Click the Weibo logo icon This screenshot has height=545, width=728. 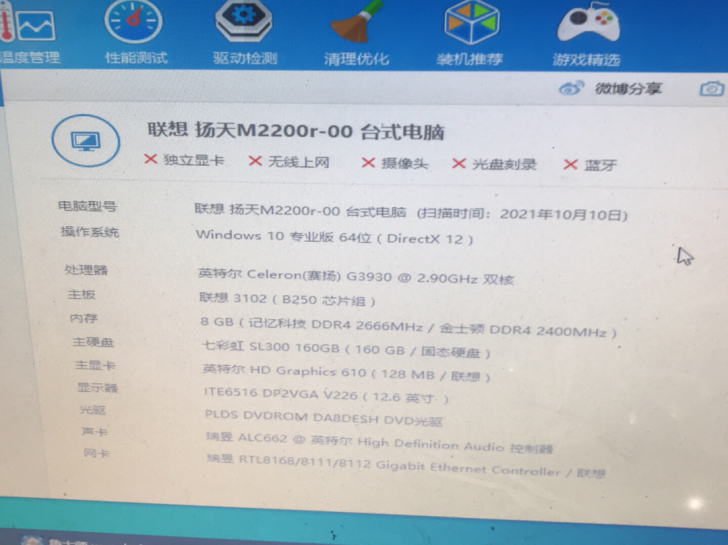coord(571,87)
